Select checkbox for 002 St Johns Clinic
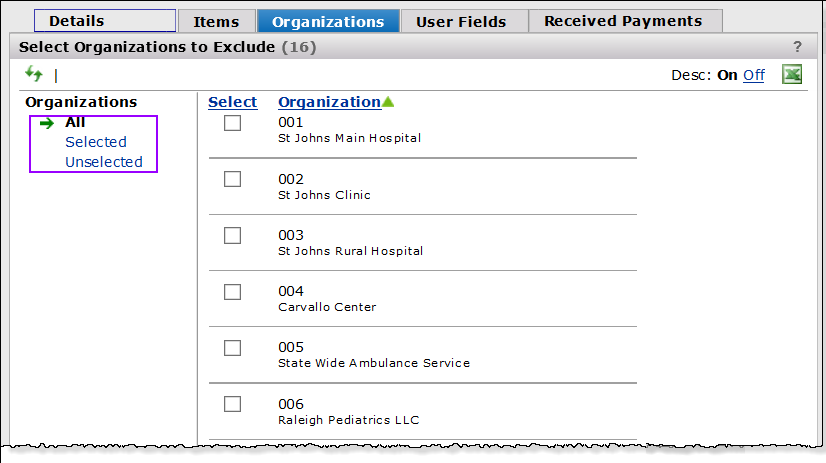826x463 pixels. pos(233,179)
